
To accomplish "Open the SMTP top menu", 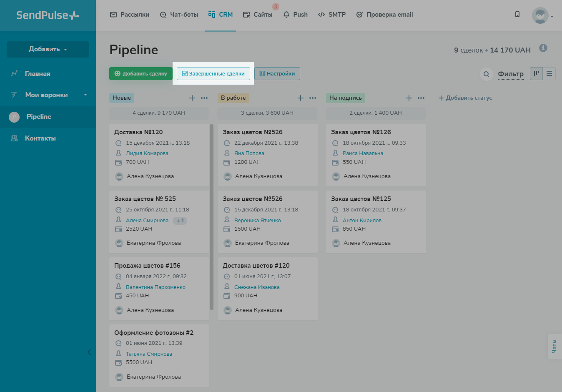I will click(332, 15).
